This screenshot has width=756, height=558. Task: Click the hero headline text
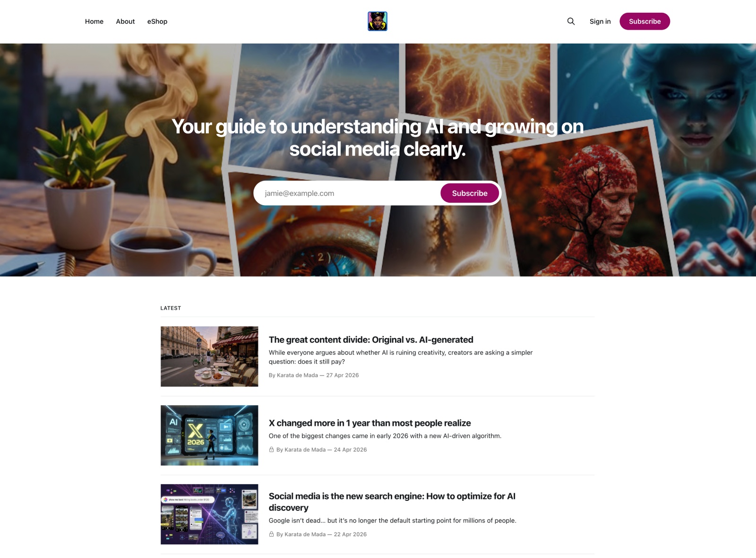tap(378, 138)
